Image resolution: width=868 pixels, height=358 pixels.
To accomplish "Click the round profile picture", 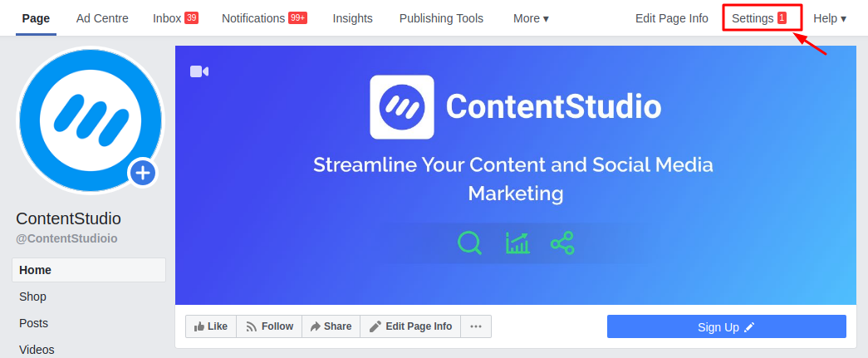I will [x=91, y=120].
